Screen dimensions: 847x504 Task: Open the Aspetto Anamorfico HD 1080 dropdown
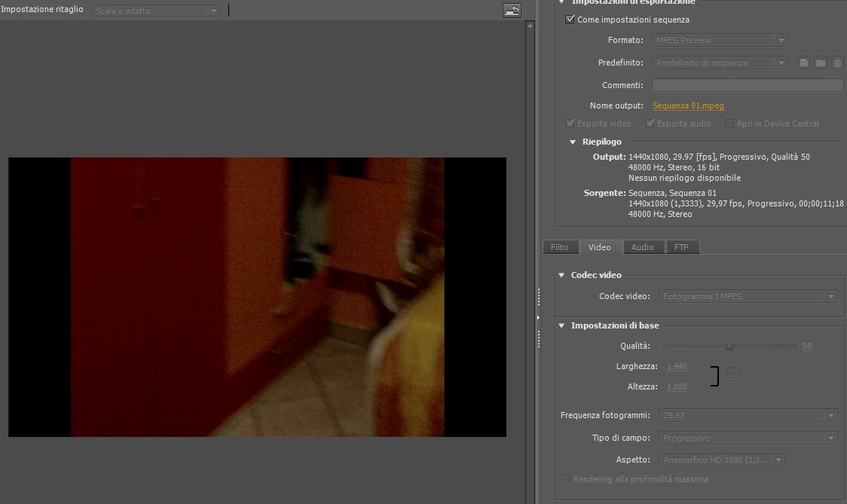point(722,460)
